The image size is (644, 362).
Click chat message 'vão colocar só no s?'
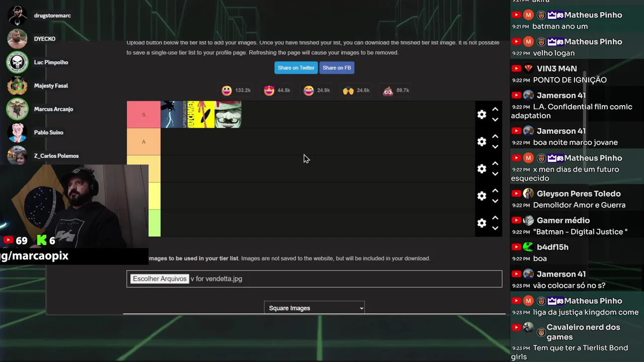tap(569, 286)
